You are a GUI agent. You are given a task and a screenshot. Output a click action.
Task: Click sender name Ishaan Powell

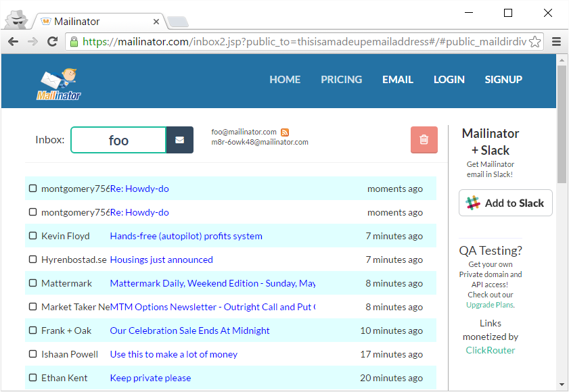pyautogui.click(x=70, y=354)
